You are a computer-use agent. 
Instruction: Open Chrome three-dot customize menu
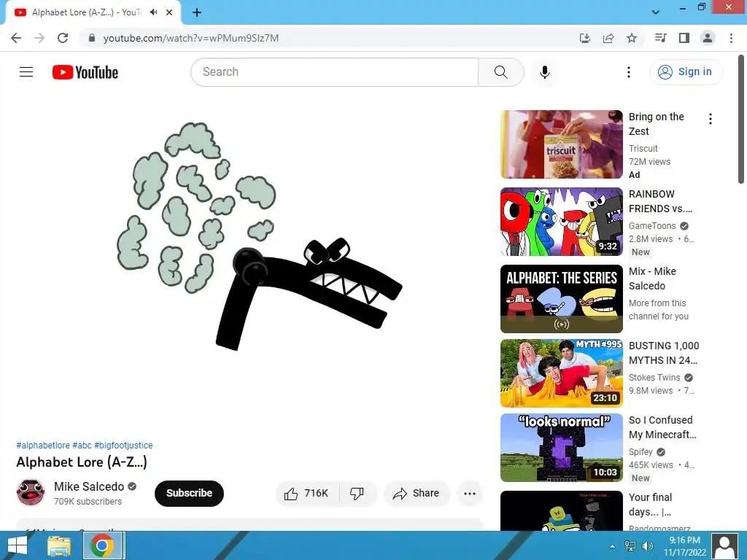click(x=731, y=38)
